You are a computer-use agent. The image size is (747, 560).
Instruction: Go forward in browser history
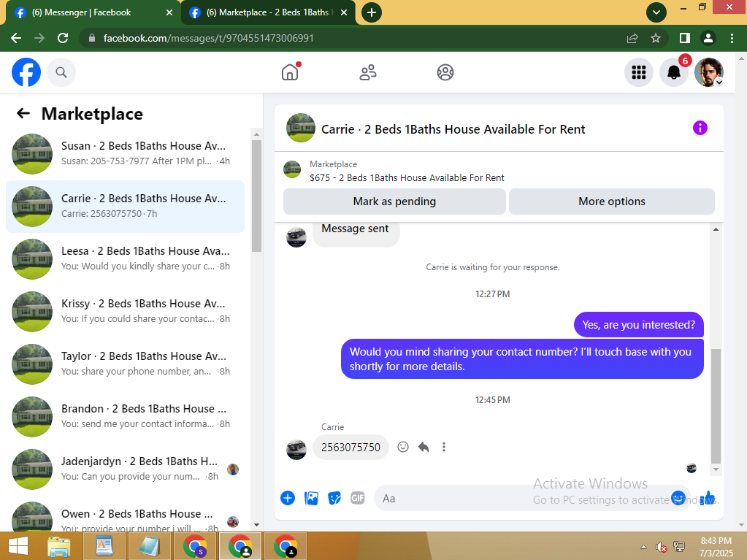pos(39,38)
